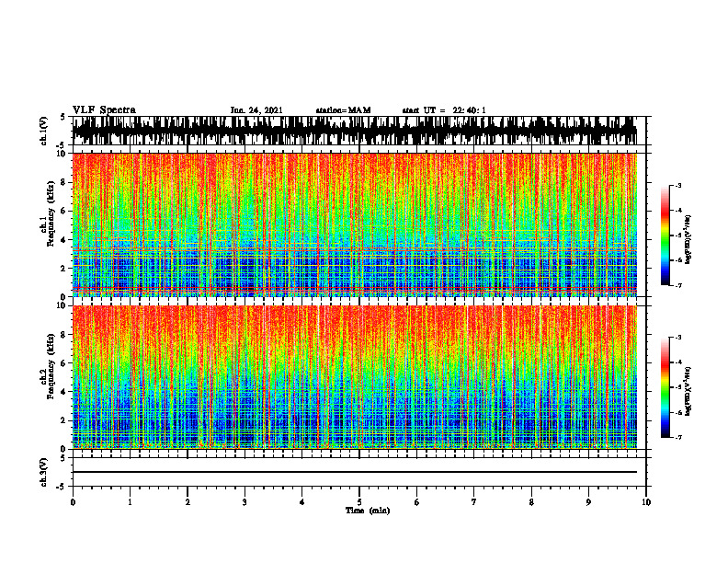
Task: Click the "5" tick on ch.3(V) axis
Action: (63, 458)
